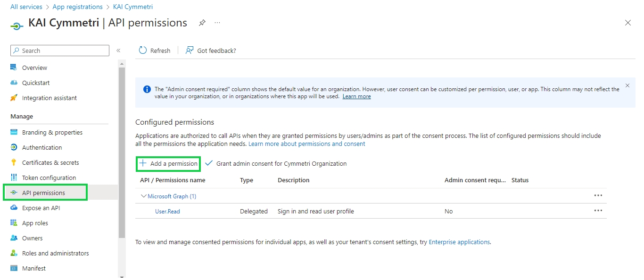
Task: Open the Microsoft Graph row options menu
Action: [598, 195]
